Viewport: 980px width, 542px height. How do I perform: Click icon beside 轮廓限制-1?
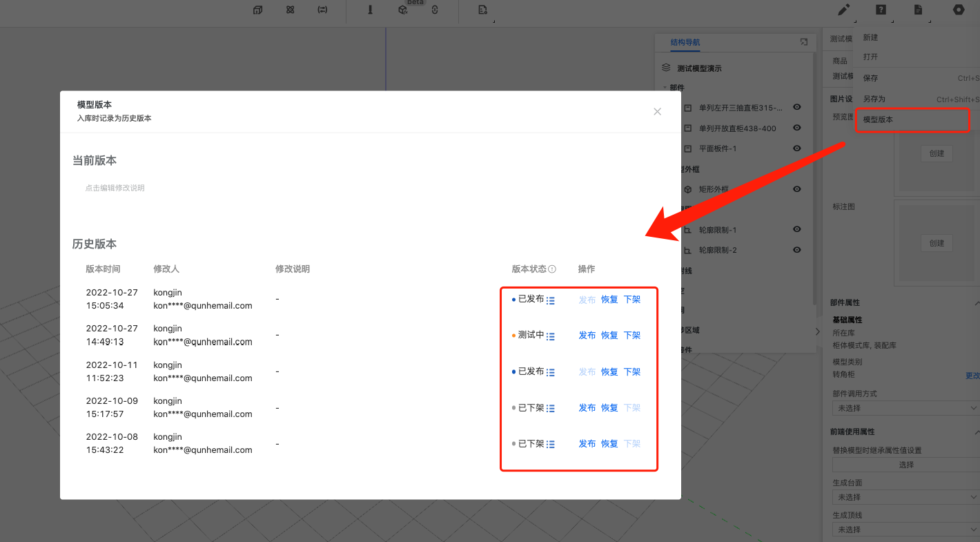[688, 230]
